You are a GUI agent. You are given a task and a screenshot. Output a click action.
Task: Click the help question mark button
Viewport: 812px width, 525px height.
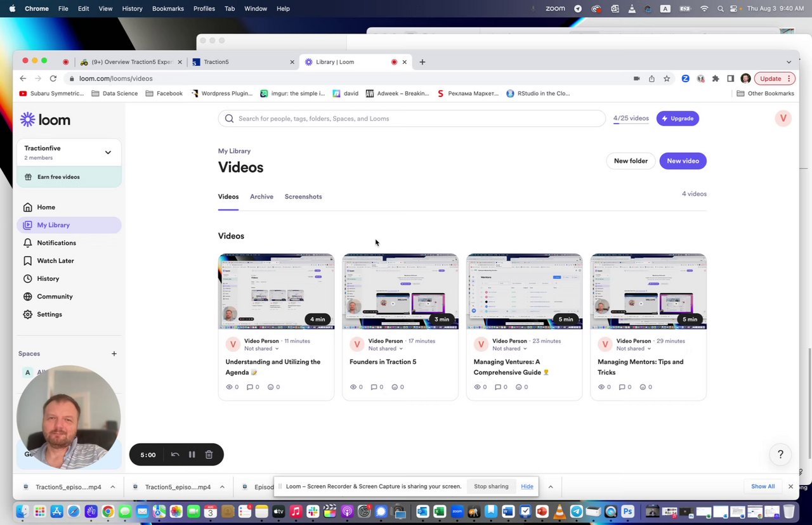(x=780, y=454)
